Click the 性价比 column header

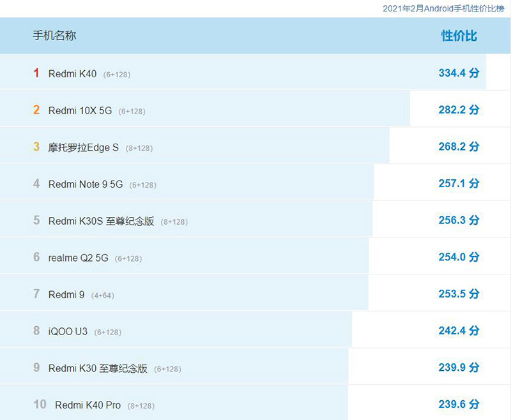click(459, 36)
